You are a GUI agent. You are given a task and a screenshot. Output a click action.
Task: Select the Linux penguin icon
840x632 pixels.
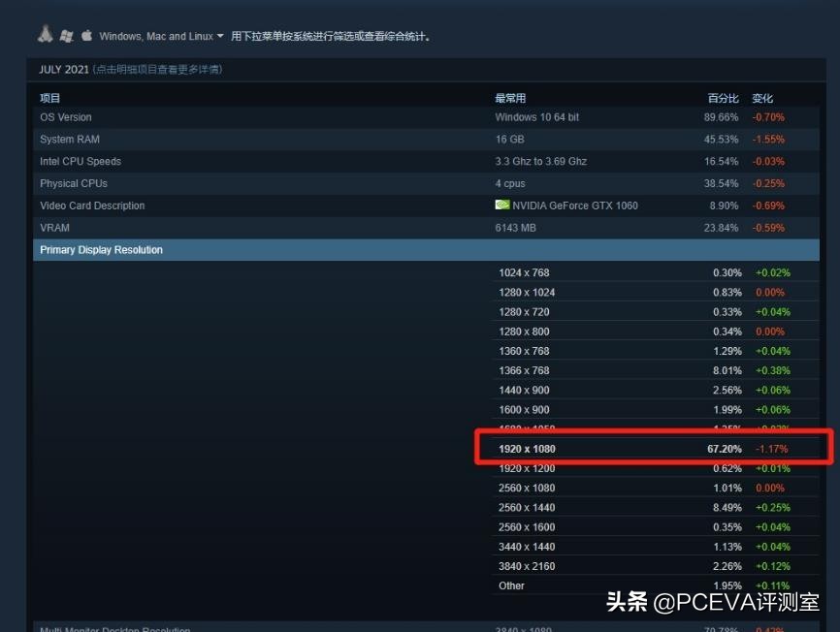pos(45,35)
